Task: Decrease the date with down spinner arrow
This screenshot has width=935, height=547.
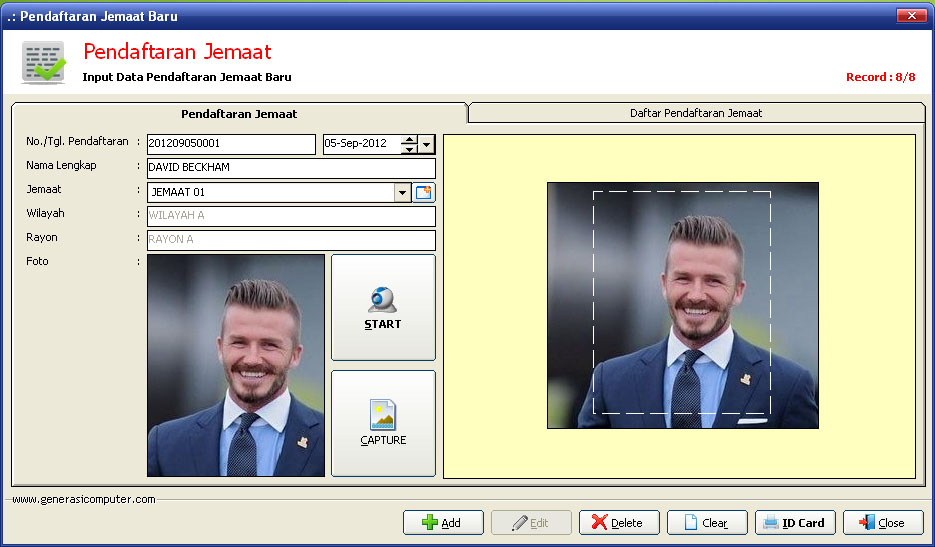Action: pos(409,149)
